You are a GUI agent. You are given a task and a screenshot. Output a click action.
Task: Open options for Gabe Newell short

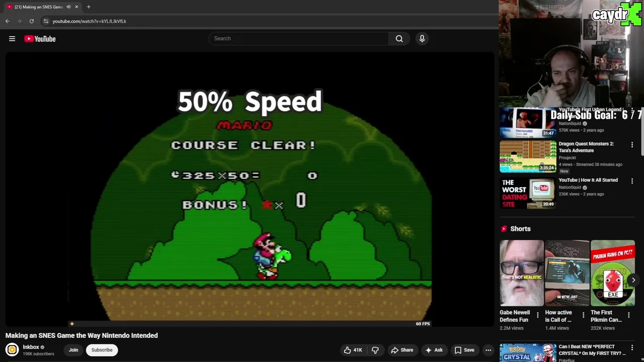(537, 315)
